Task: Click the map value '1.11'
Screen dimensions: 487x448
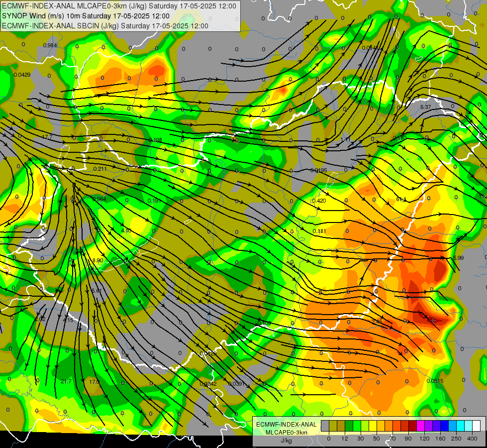Action: click(345, 139)
